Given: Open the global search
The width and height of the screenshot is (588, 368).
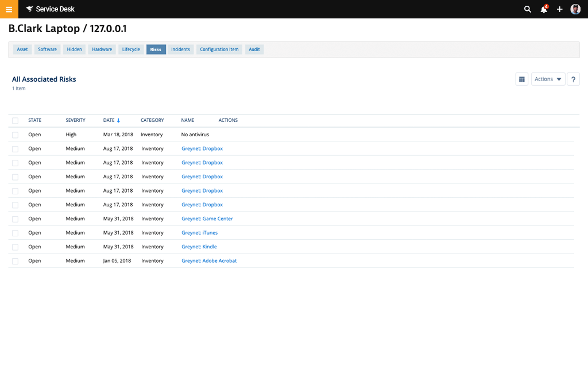Looking at the screenshot, I should tap(527, 9).
